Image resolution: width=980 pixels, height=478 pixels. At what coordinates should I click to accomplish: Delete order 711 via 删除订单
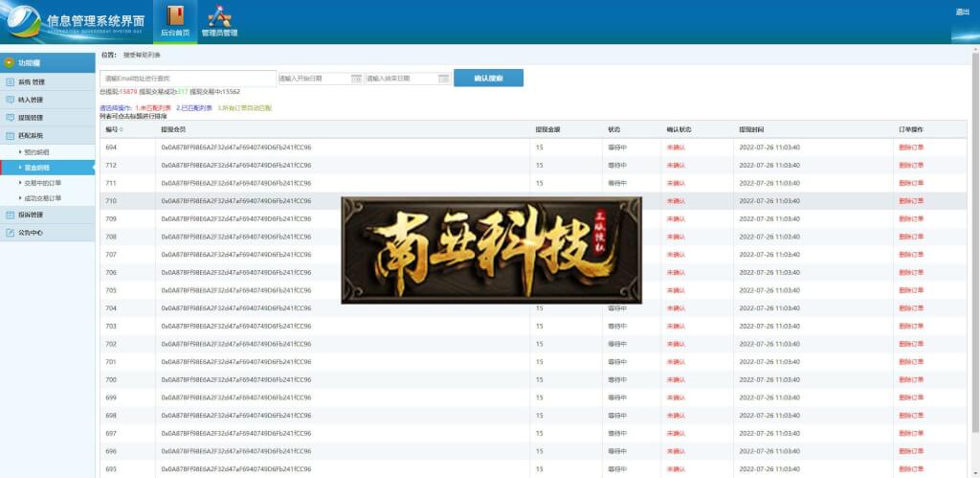(911, 183)
